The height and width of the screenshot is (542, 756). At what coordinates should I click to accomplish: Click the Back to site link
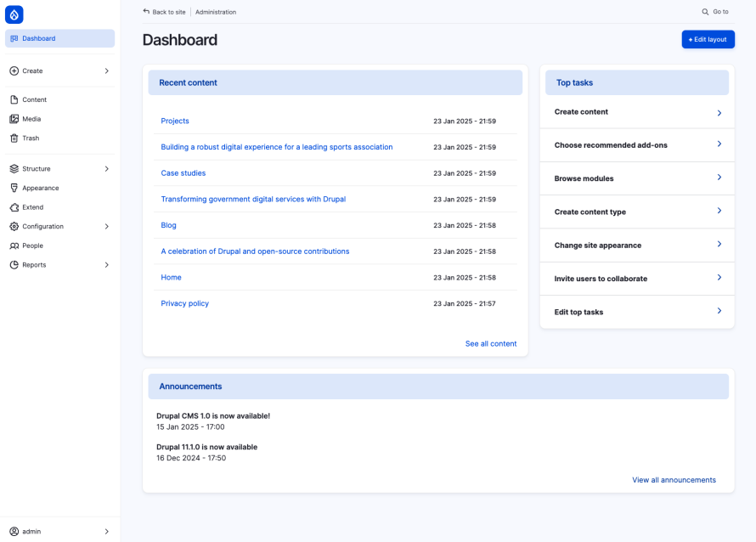165,12
